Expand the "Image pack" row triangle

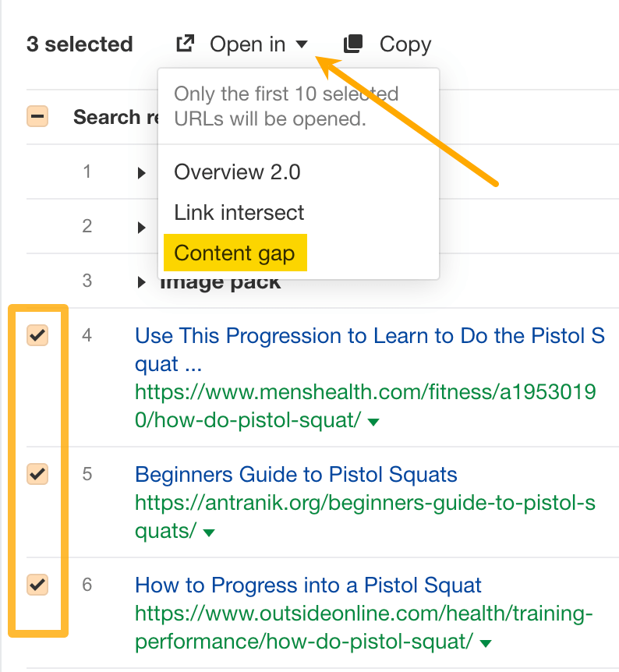(140, 282)
